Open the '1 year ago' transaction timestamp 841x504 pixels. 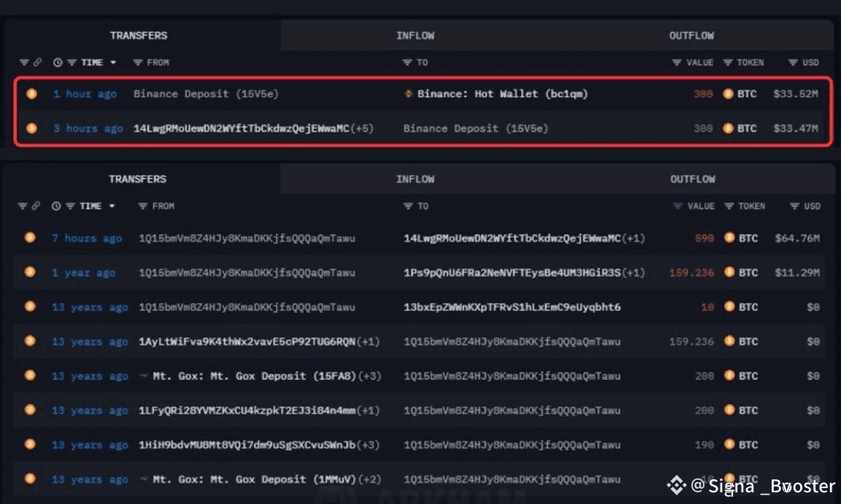84,272
